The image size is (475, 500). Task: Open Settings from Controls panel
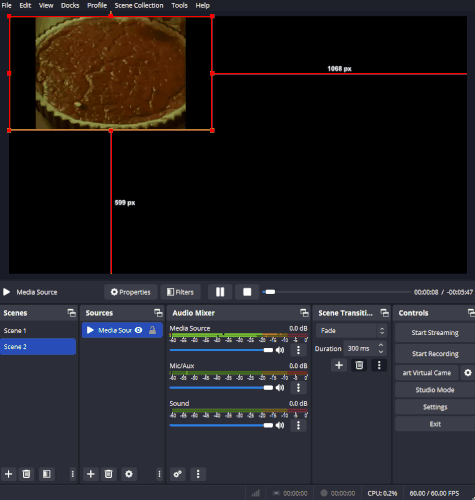(435, 407)
